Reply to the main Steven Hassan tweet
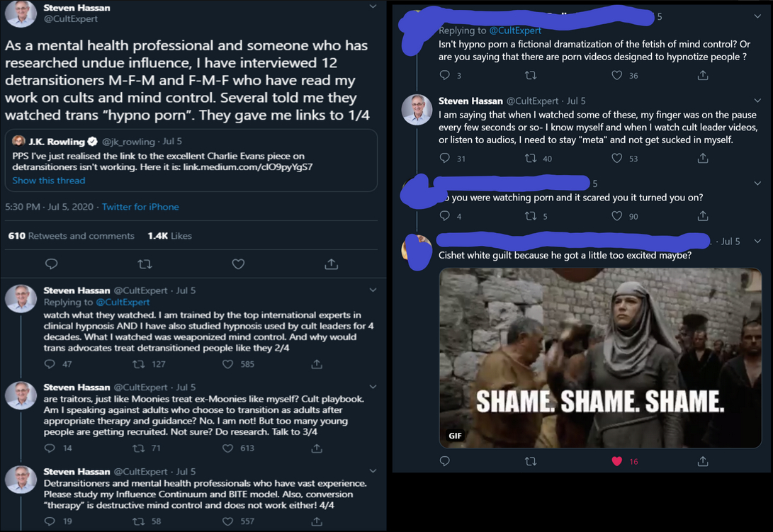 (x=51, y=264)
